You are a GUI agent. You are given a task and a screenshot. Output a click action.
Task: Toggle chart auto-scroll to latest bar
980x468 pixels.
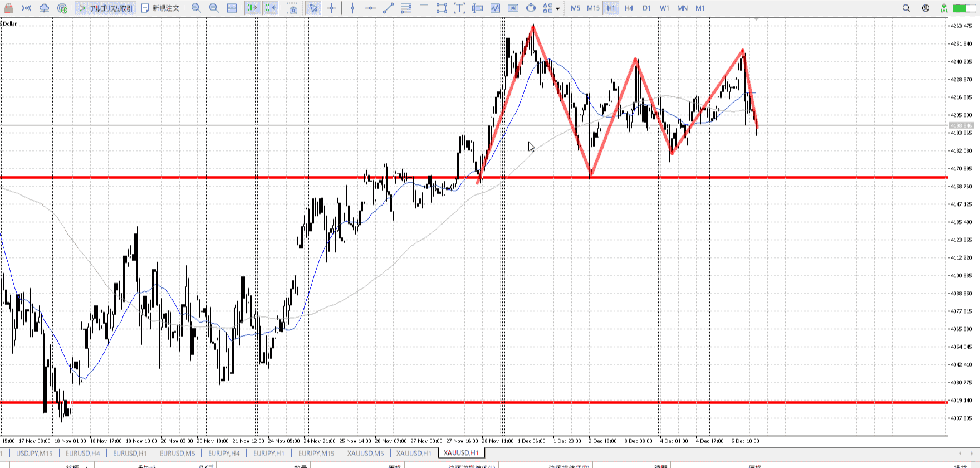point(252,8)
